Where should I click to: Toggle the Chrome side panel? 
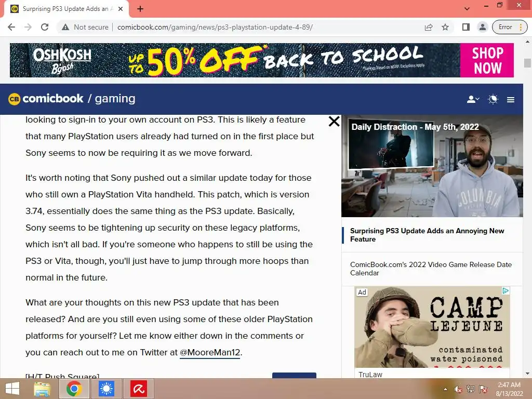[x=466, y=27]
